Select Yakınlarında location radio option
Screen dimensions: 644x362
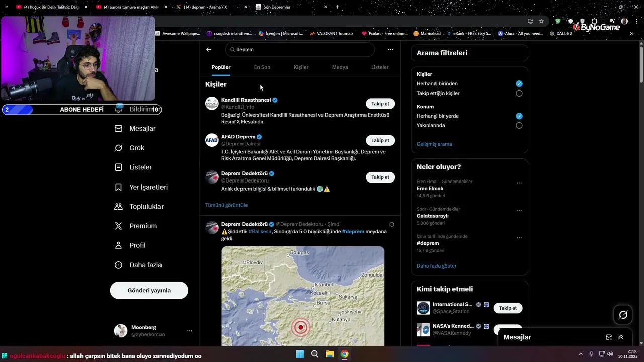point(519,125)
